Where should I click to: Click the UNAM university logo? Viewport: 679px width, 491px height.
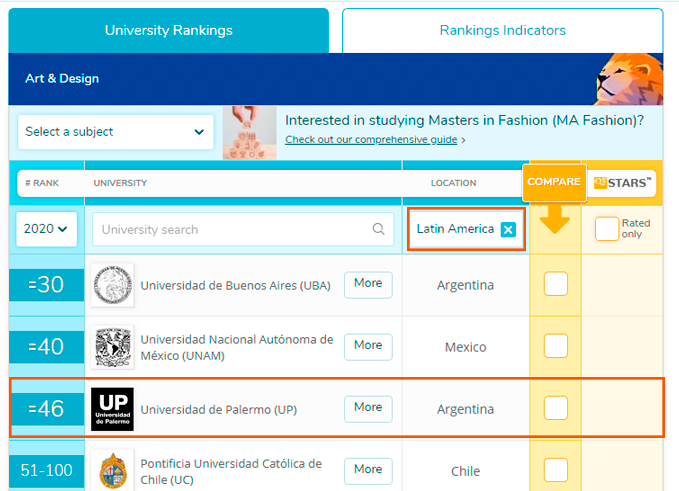[112, 347]
